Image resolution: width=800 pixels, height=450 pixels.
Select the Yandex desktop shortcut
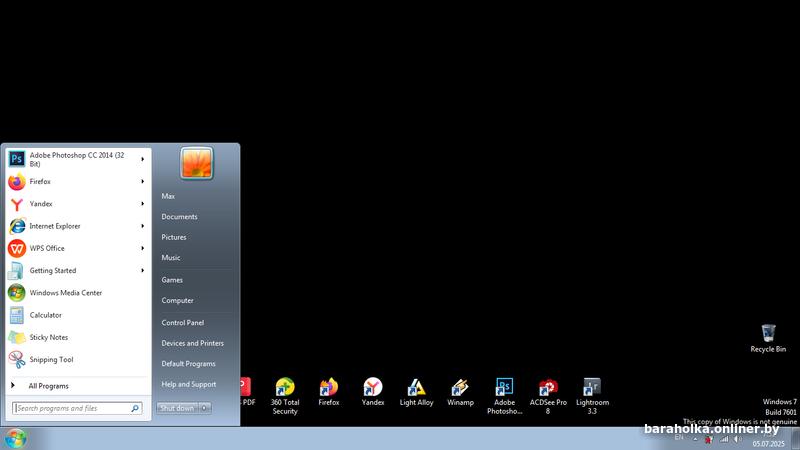click(373, 392)
